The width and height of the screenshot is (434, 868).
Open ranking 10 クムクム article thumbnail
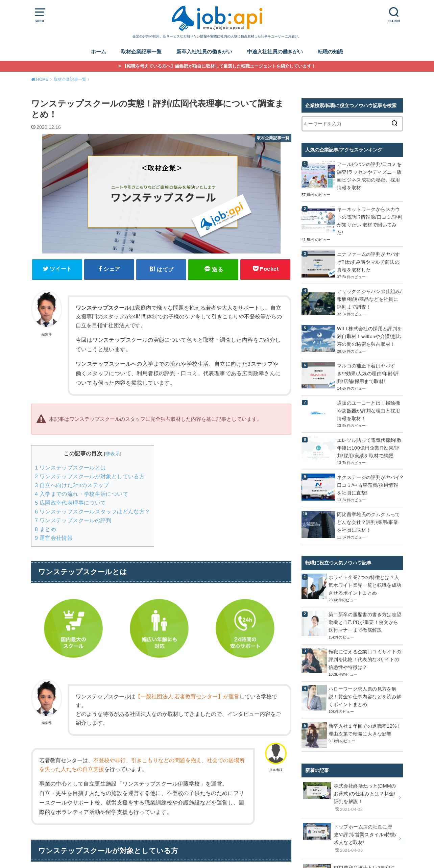click(318, 524)
